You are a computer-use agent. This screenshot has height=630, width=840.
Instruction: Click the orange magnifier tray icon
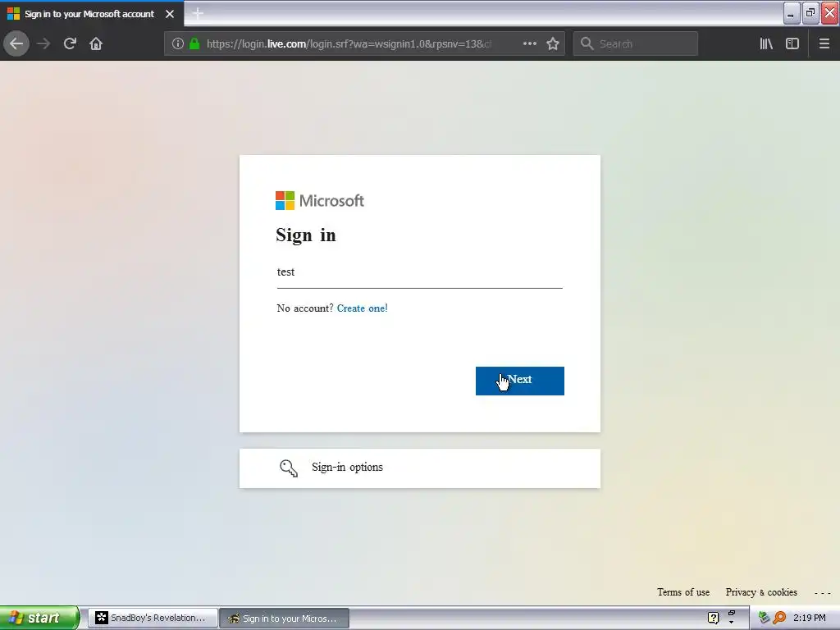pyautogui.click(x=779, y=618)
